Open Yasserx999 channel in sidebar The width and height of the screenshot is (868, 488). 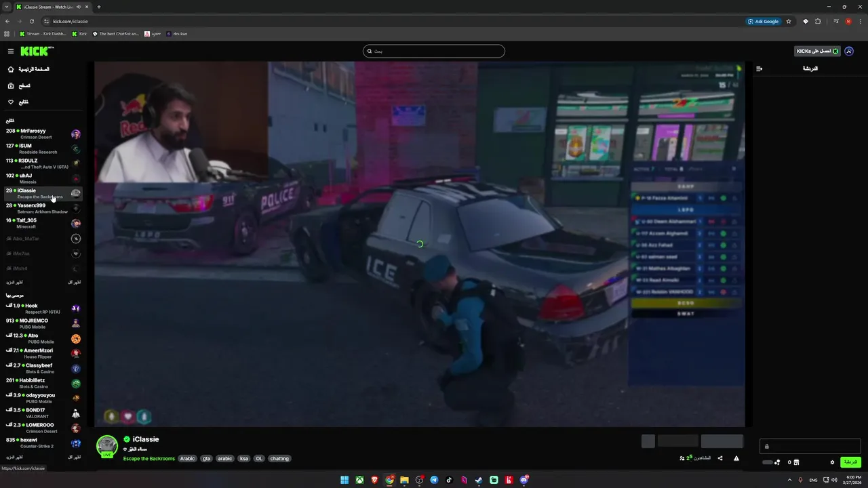pyautogui.click(x=43, y=208)
